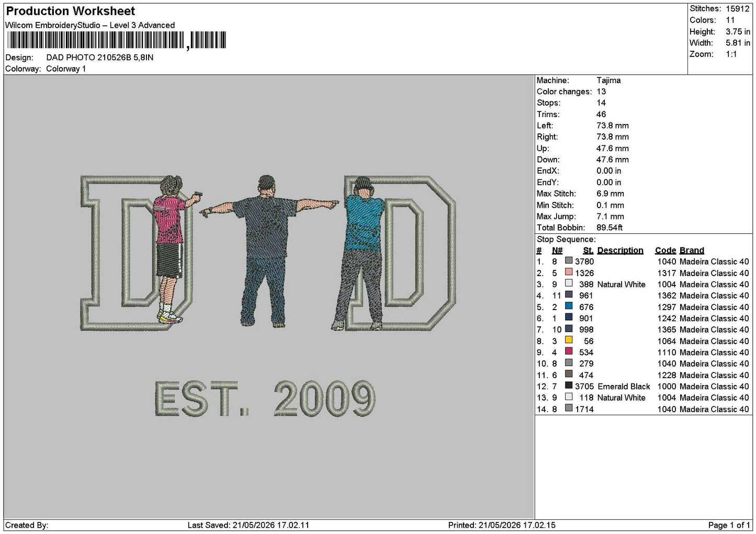Click the 'Description' column header
Viewport: 756px width, 534px height.
[x=620, y=251]
